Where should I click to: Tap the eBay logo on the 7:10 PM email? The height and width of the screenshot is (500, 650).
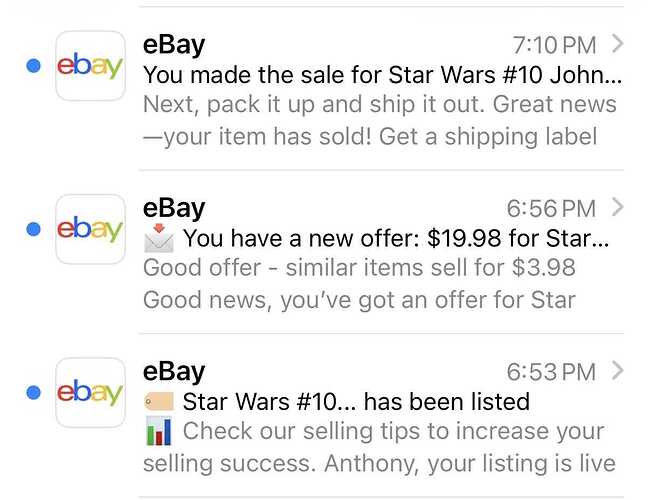(90, 66)
